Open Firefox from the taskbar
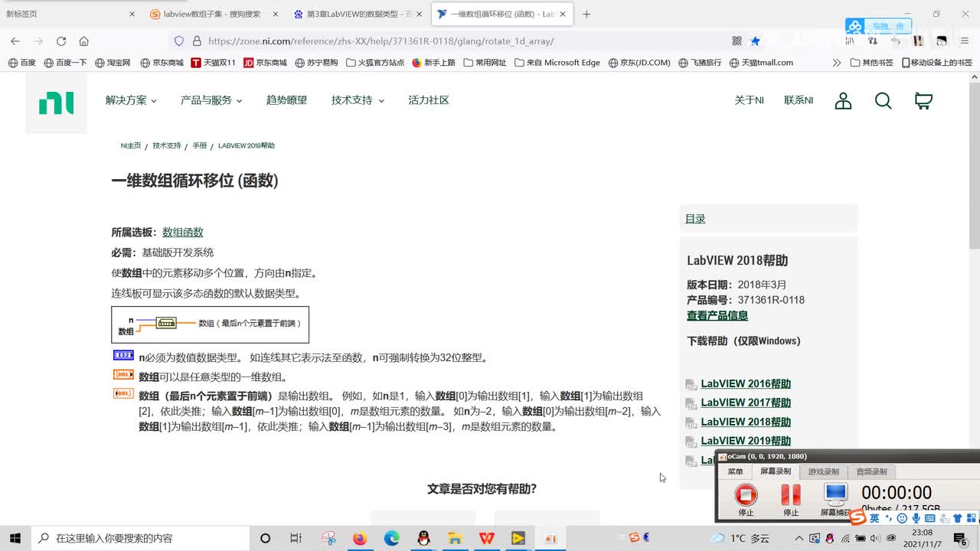Viewport: 980px width, 551px height. [360, 538]
